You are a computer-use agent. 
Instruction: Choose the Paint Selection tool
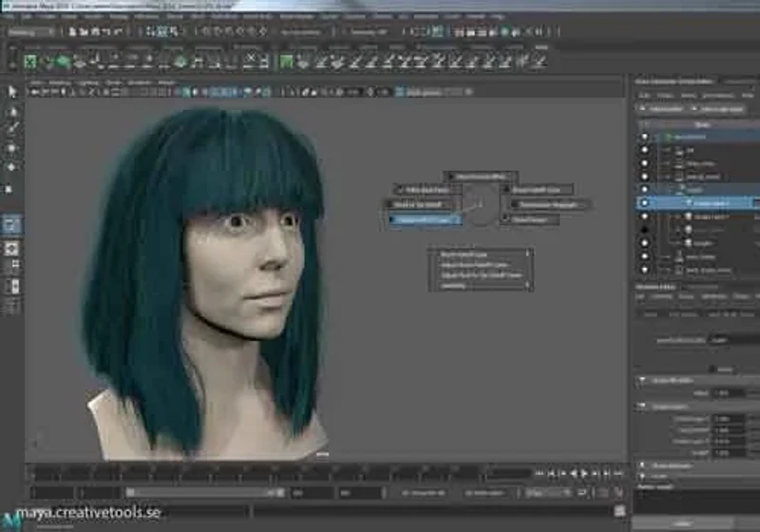click(x=12, y=129)
